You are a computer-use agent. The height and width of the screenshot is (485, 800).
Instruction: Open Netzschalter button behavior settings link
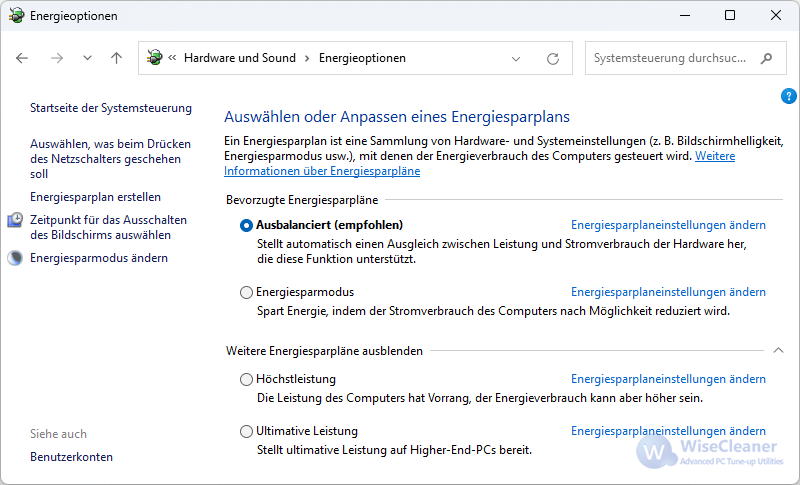pyautogui.click(x=110, y=159)
